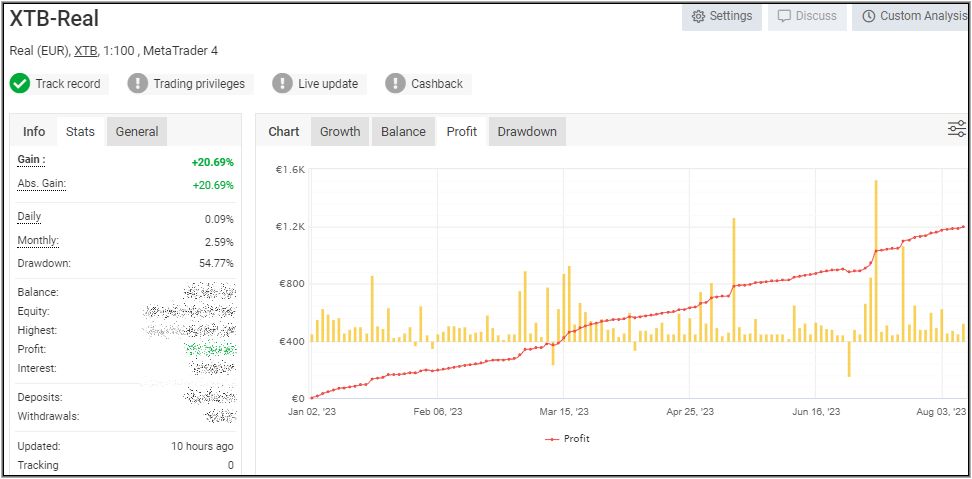Toggle the Profit series in chart legend
Viewport: 972px width, 479px height.
click(x=567, y=438)
